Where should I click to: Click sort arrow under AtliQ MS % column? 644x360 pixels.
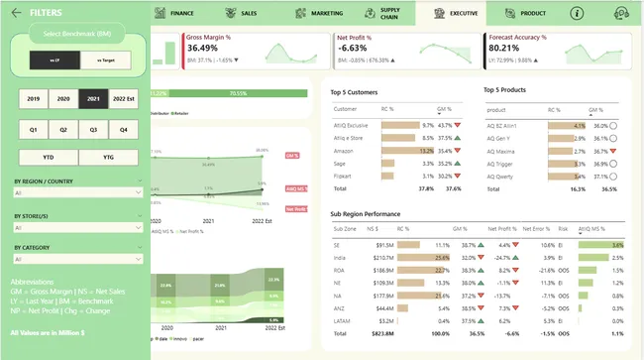click(x=581, y=233)
